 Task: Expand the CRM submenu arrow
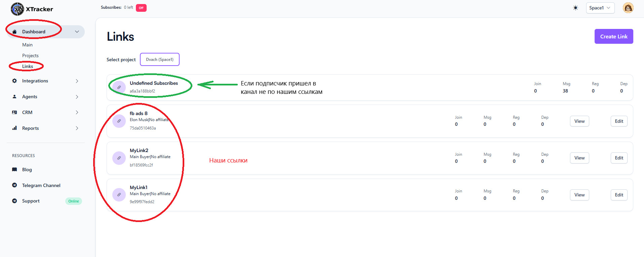point(77,112)
